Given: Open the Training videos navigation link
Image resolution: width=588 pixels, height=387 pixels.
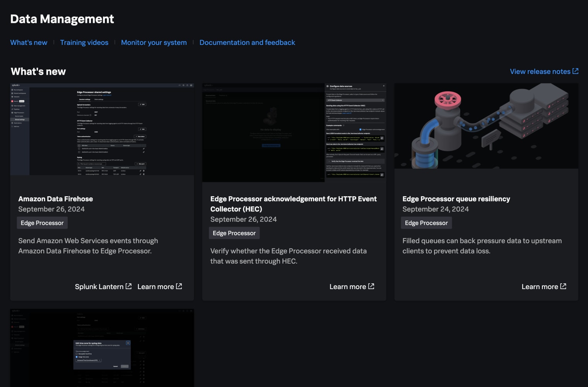Looking at the screenshot, I should pyautogui.click(x=84, y=43).
